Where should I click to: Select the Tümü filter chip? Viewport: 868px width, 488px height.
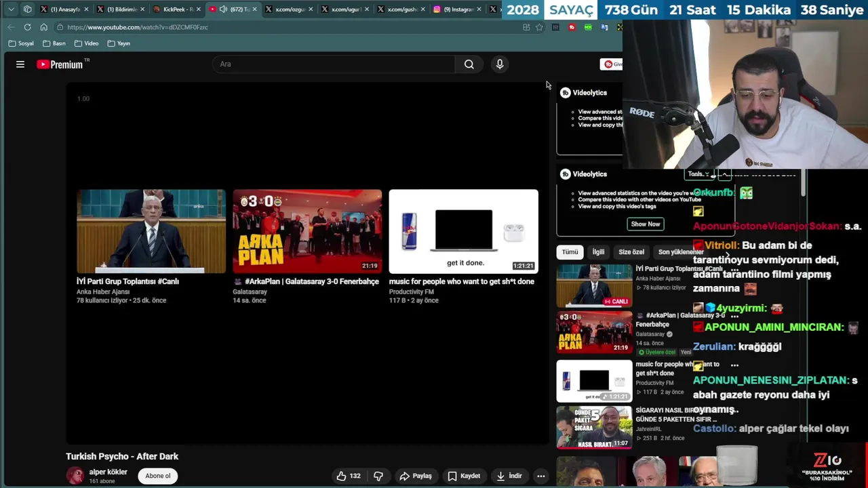click(x=570, y=252)
